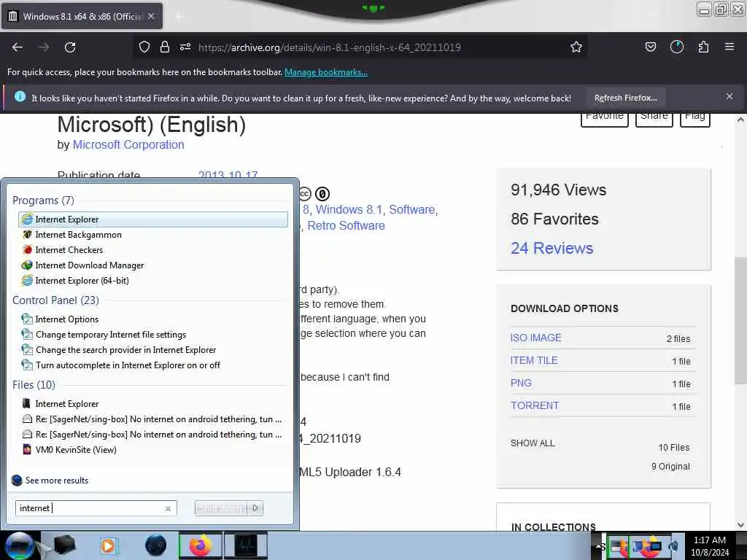This screenshot has height=560, width=747.
Task: Open the dark globe taskbar icon
Action: pyautogui.click(x=155, y=545)
